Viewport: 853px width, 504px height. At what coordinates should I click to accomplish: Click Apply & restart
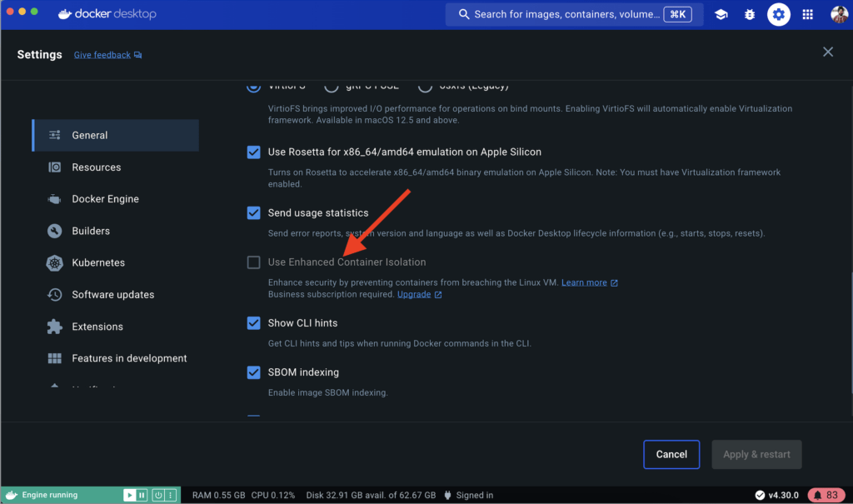pos(756,455)
